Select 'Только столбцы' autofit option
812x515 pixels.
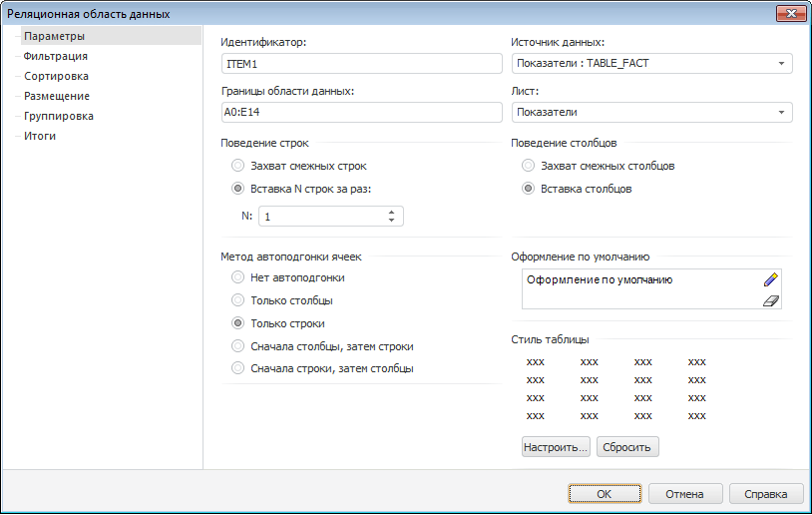pos(237,299)
